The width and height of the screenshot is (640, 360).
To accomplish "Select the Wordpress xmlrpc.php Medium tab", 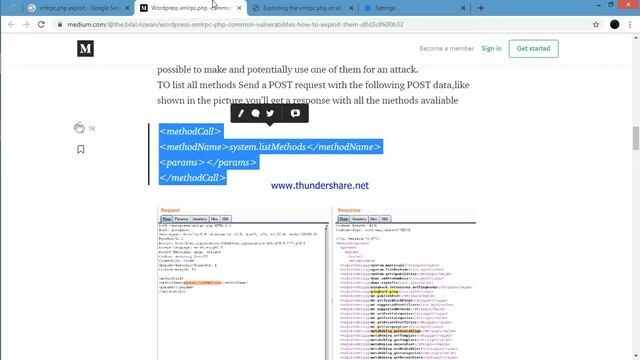I will point(190,8).
